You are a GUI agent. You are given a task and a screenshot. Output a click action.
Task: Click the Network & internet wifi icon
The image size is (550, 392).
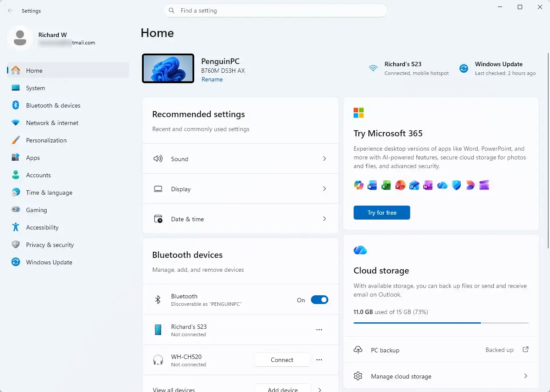coord(16,123)
